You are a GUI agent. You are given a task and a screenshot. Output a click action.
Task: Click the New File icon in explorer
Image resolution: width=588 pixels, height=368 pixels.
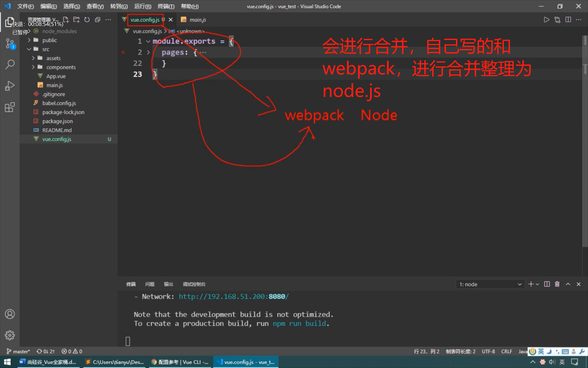66,19
